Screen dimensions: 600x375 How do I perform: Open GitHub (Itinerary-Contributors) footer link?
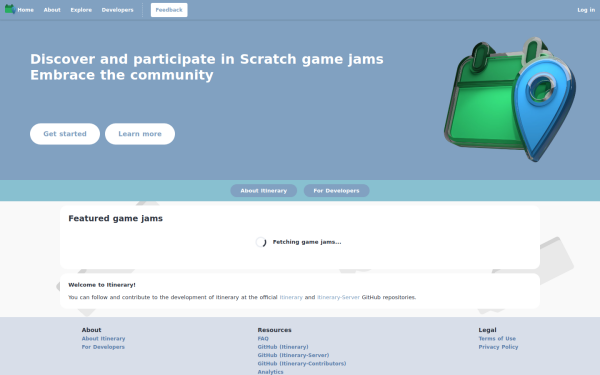[x=302, y=364]
